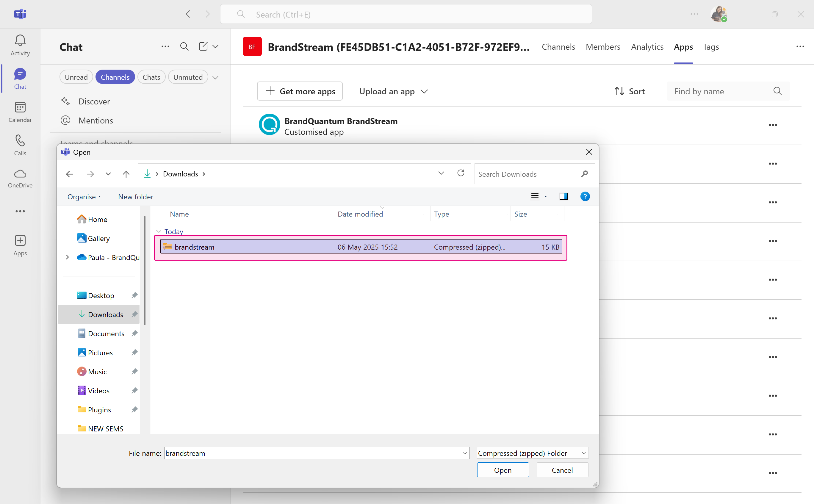The width and height of the screenshot is (814, 504).
Task: Open new chat options dropdown arrow
Action: [216, 47]
